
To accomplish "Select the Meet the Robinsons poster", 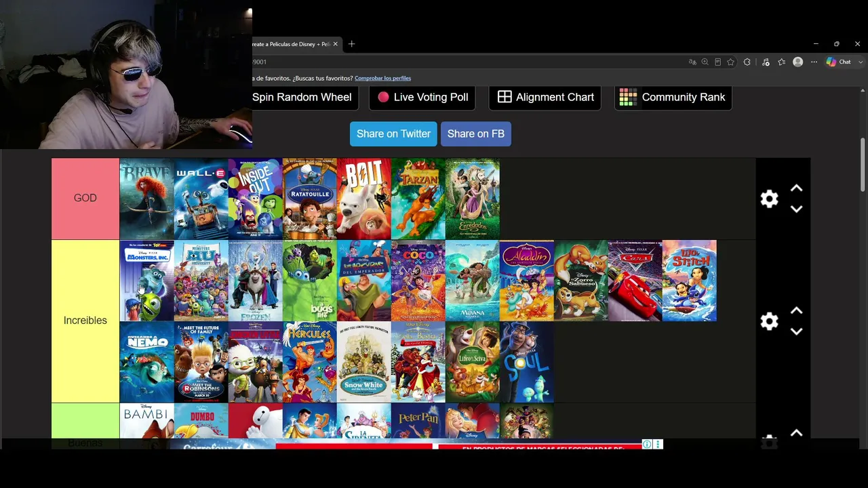I will pyautogui.click(x=201, y=362).
